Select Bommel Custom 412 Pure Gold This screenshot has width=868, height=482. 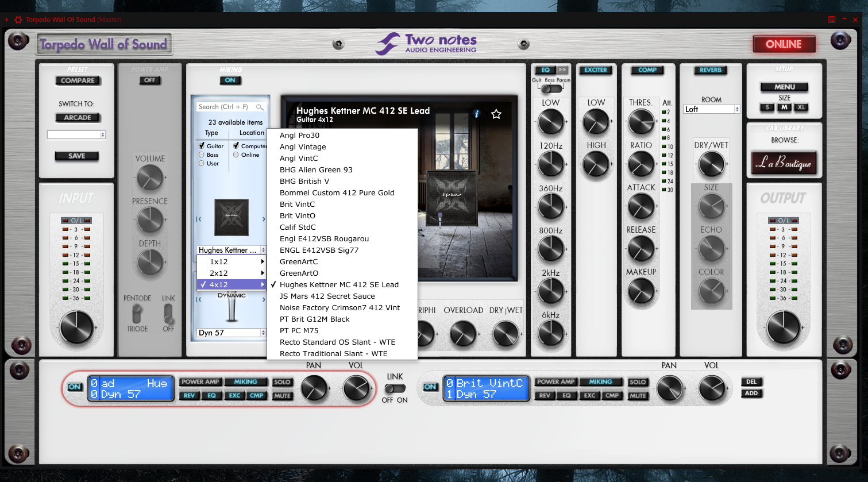[x=342, y=192]
